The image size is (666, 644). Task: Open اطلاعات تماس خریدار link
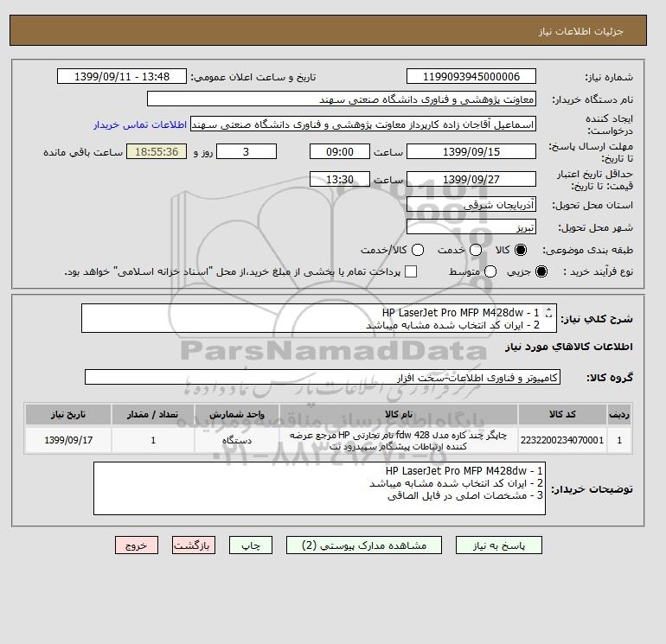click(x=140, y=124)
